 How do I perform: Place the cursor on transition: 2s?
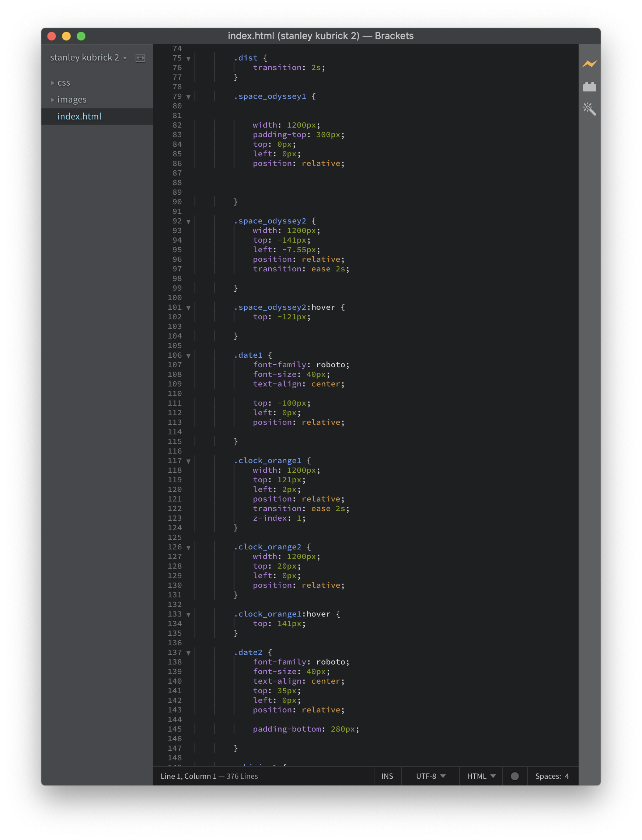tap(289, 68)
